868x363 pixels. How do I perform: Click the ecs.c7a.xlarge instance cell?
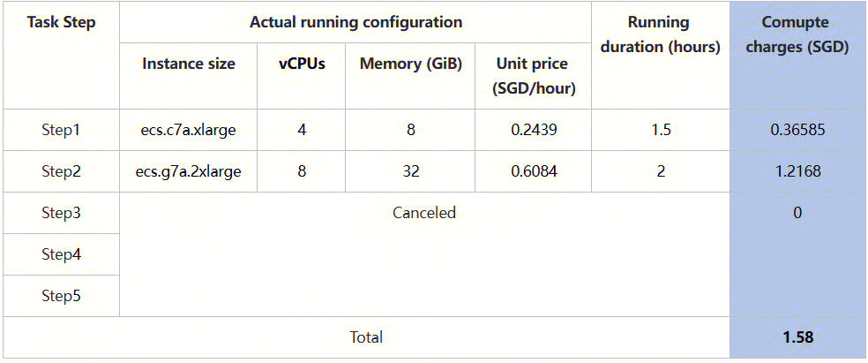click(x=189, y=130)
